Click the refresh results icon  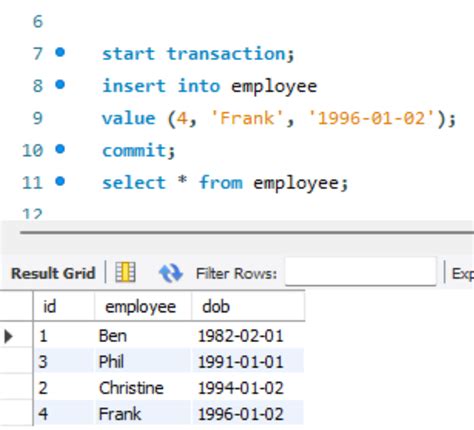(x=171, y=273)
